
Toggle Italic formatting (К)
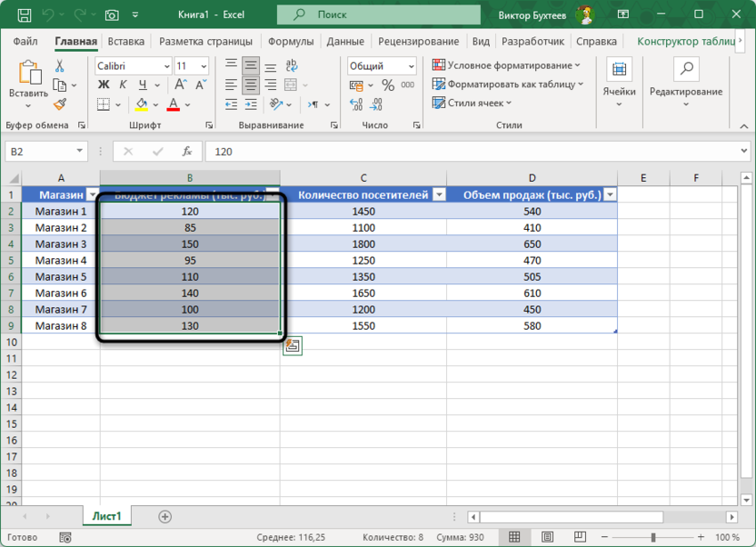coord(122,85)
